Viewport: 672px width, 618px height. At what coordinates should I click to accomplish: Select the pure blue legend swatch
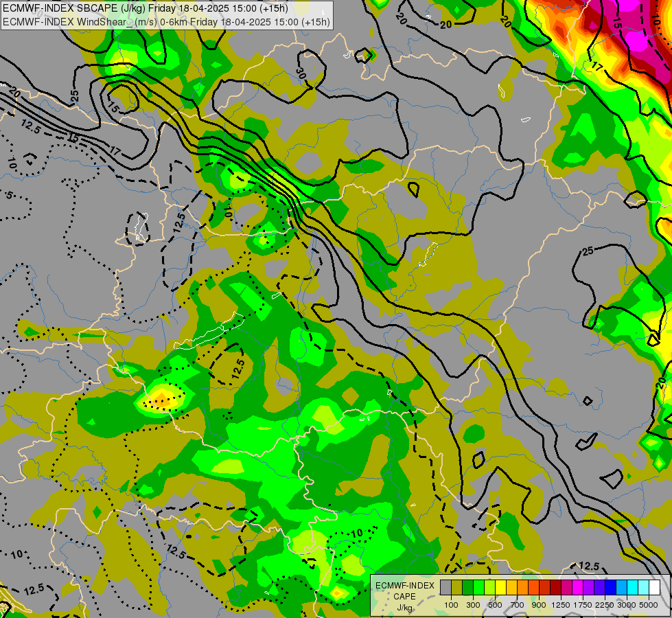610,588
